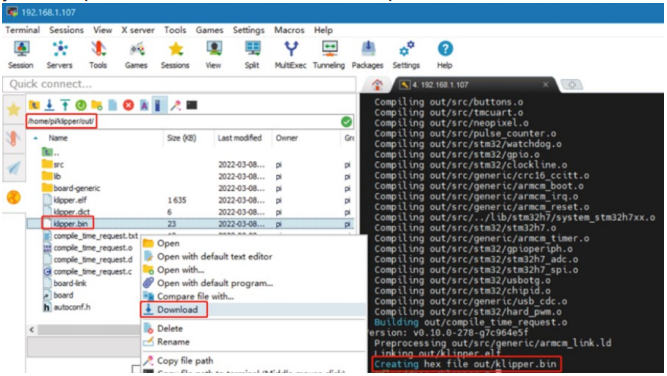Viewport: 667px width, 376px height.
Task: Click the Tunneling toolbar icon
Action: (x=329, y=54)
